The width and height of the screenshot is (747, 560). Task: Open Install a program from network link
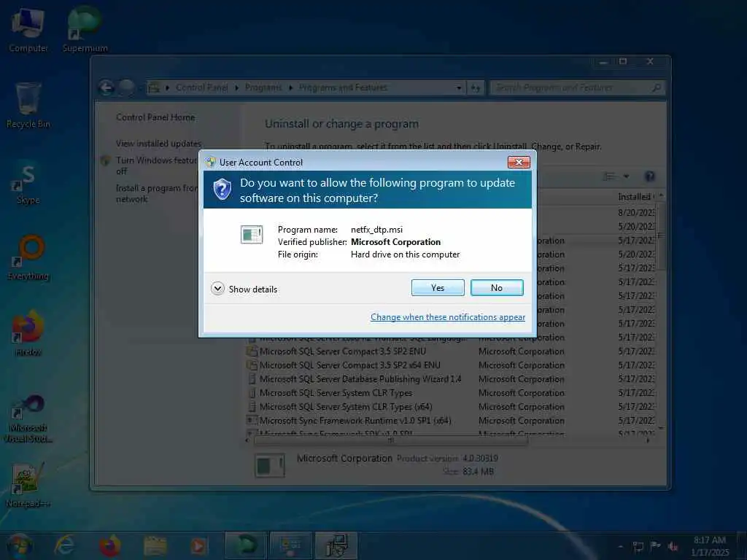[x=156, y=193]
